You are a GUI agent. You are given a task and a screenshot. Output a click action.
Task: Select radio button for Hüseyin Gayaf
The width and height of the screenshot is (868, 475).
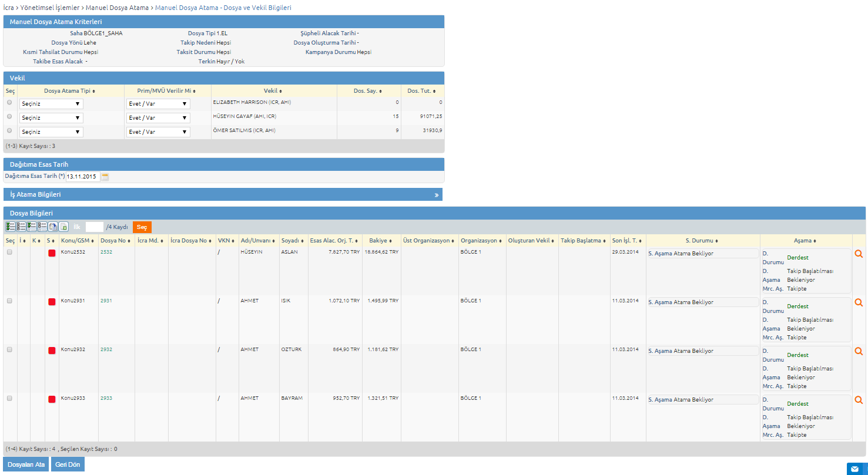click(9, 116)
